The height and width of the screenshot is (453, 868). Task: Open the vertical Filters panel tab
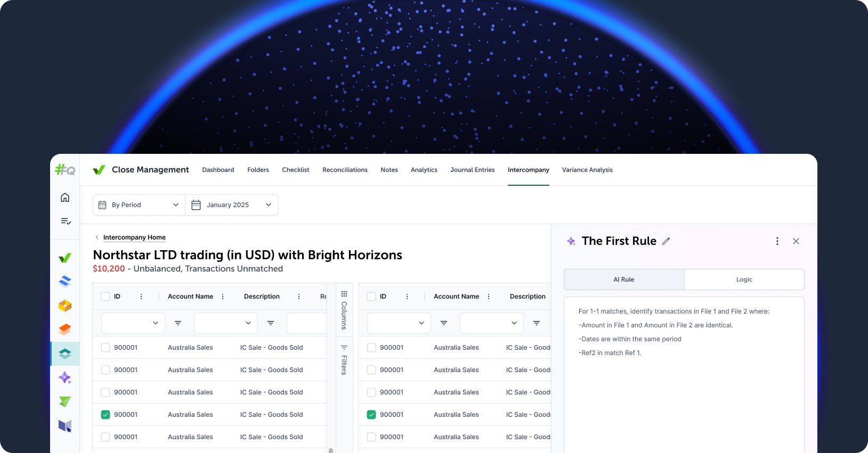pos(344,360)
